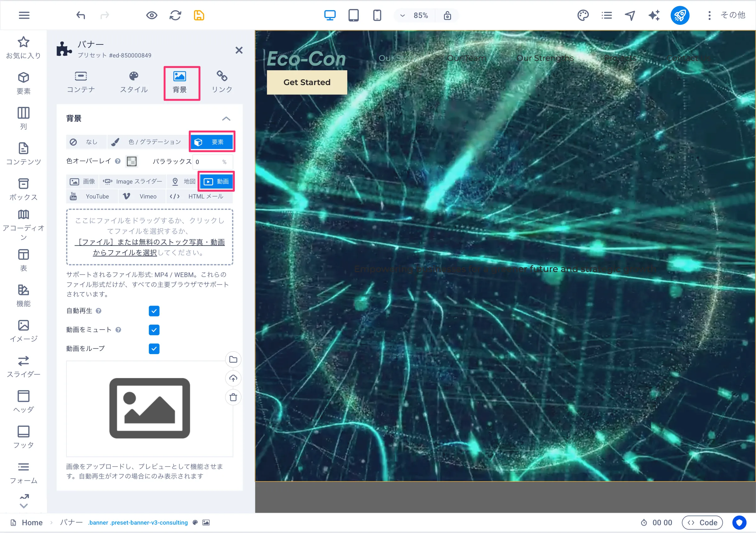Select なし background option
Screen dimensions: 756x533
[86, 142]
